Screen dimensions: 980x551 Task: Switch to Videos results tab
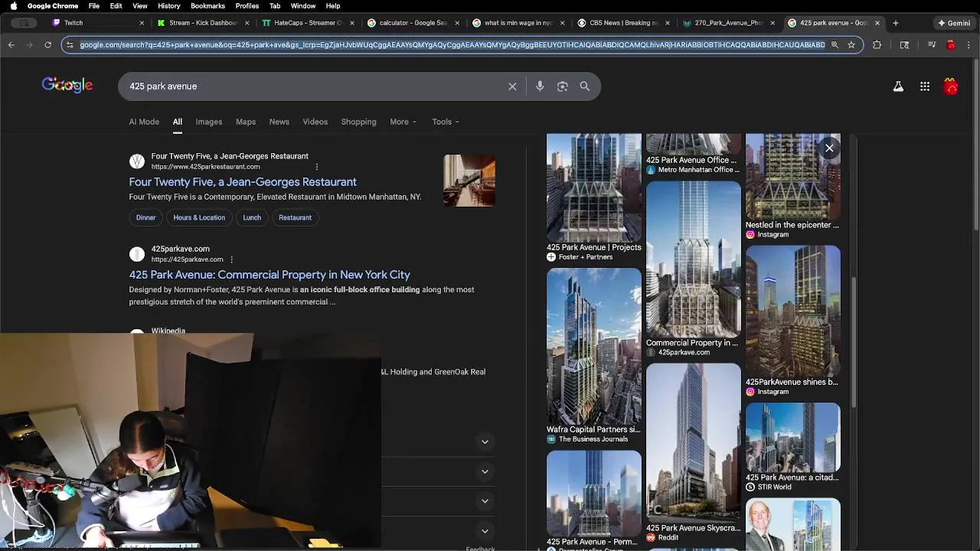coord(315,122)
